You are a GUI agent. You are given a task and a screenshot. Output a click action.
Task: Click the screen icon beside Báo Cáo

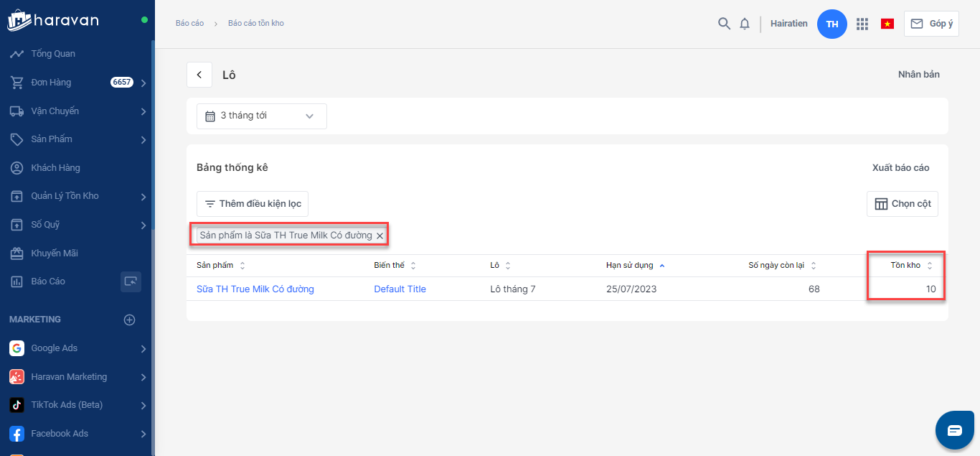[131, 281]
